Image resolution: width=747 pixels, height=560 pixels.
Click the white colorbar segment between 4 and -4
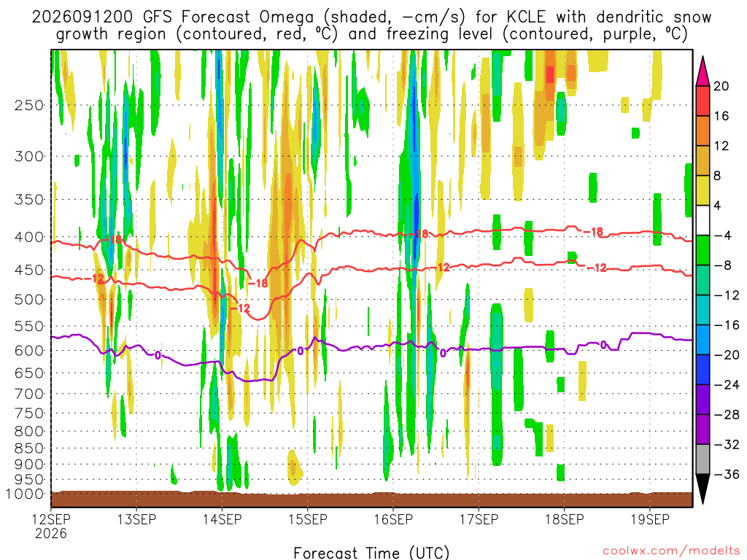tap(703, 220)
